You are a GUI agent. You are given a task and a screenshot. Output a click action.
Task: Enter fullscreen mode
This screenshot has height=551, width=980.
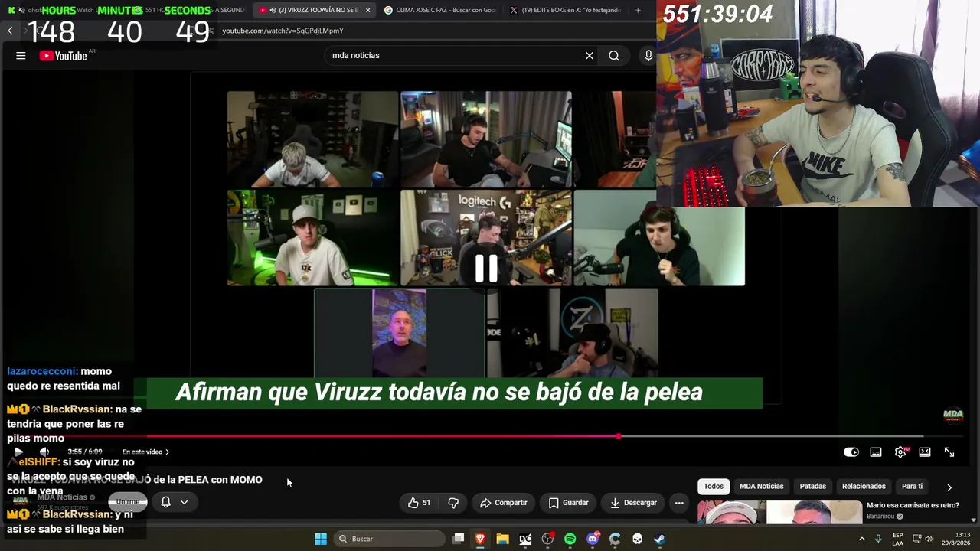point(949,452)
